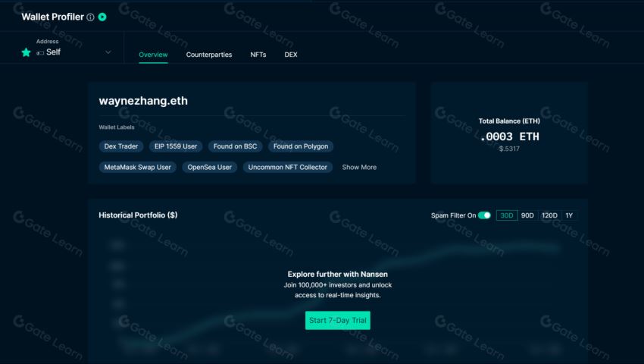Open the Counterparties tab
644x364 pixels.
[208, 55]
